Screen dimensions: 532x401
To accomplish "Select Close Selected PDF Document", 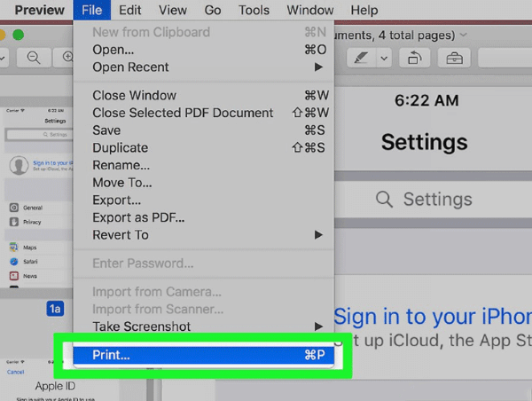I will 183,113.
